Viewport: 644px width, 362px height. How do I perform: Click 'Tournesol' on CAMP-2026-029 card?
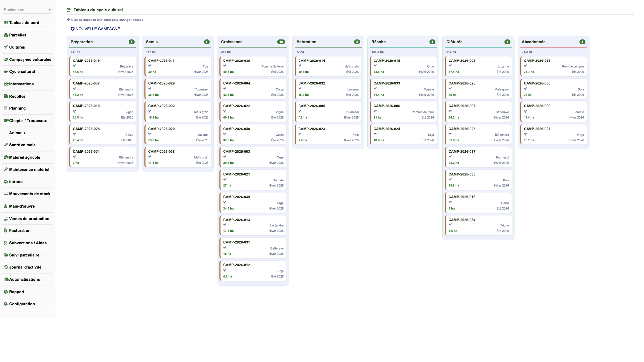[x=202, y=90]
